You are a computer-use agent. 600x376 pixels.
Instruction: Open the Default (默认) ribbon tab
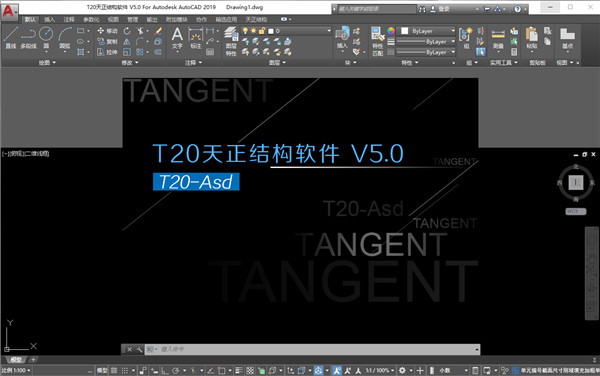(x=30, y=20)
